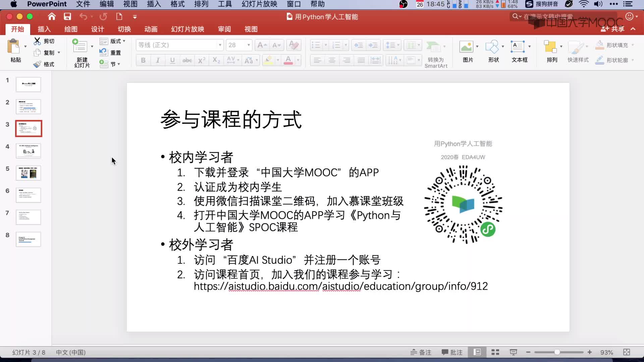Click the 共享 share button

point(612,29)
